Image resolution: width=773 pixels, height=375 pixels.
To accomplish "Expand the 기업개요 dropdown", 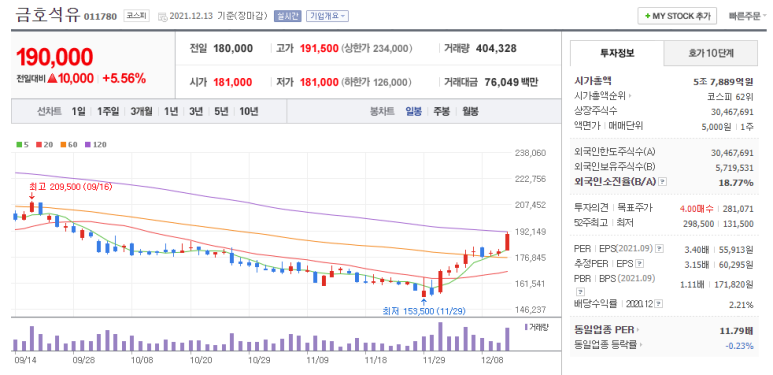I will (x=327, y=16).
